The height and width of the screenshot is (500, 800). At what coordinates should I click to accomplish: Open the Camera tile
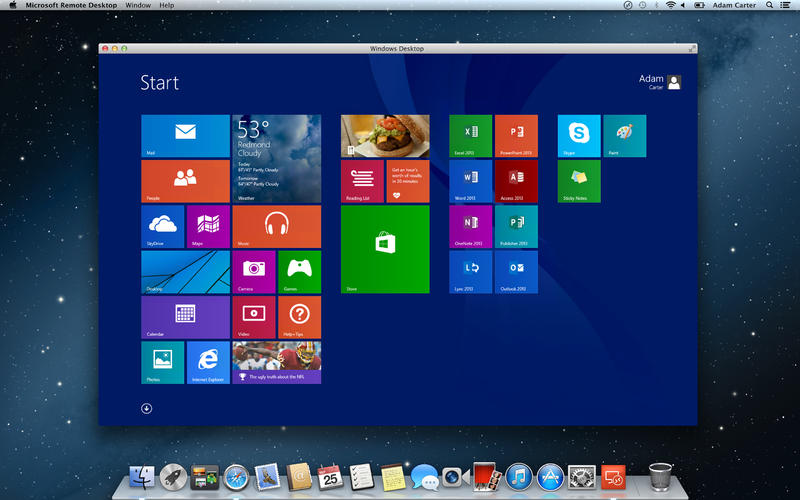(253, 271)
